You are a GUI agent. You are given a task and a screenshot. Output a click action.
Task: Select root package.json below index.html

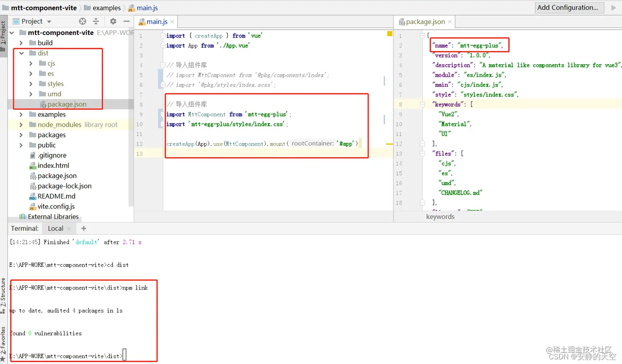coord(57,176)
